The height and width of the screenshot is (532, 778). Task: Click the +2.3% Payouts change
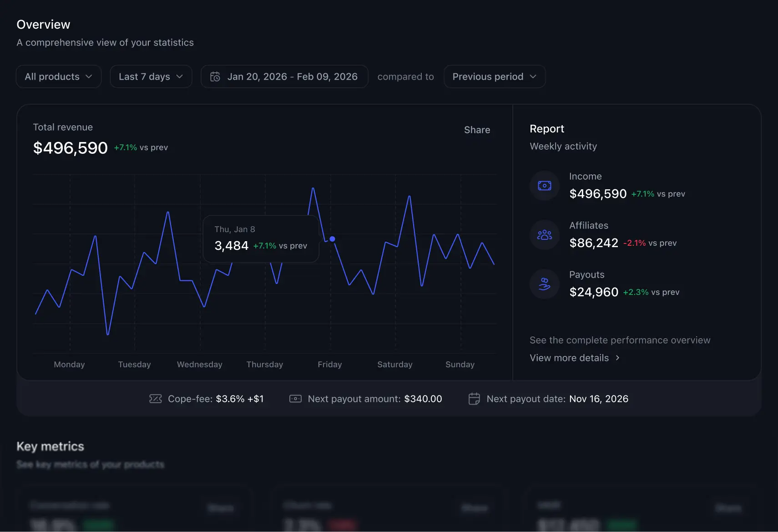636,292
